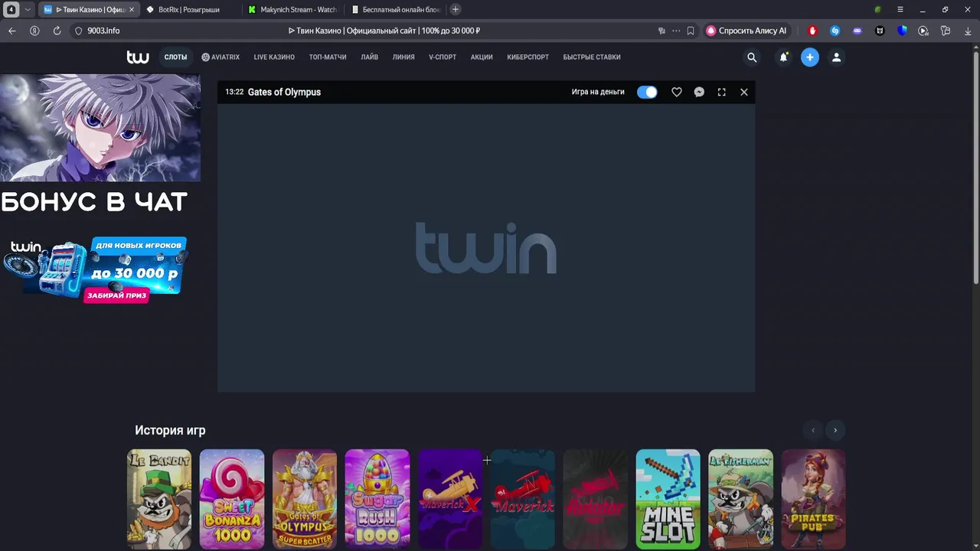Open the chat messenger icon above game
The height and width of the screenshot is (551, 980).
coord(699,92)
